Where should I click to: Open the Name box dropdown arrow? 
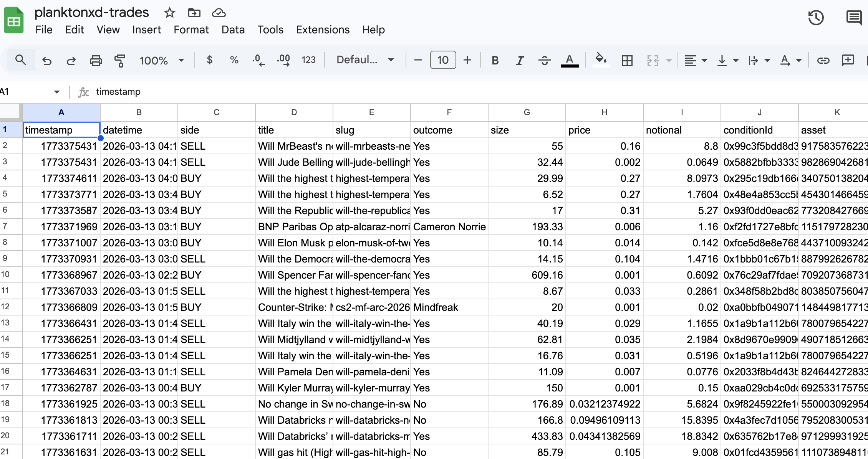[57, 92]
